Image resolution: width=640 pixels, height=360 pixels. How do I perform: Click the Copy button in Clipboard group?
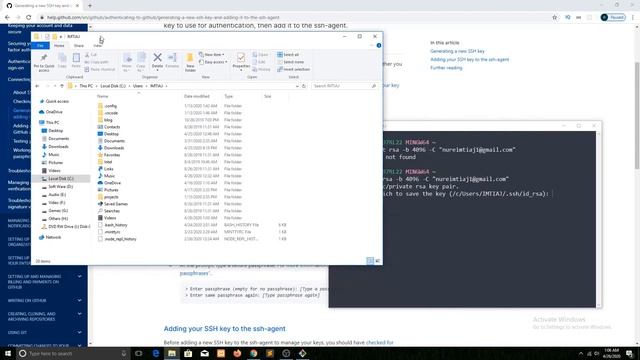point(62,61)
